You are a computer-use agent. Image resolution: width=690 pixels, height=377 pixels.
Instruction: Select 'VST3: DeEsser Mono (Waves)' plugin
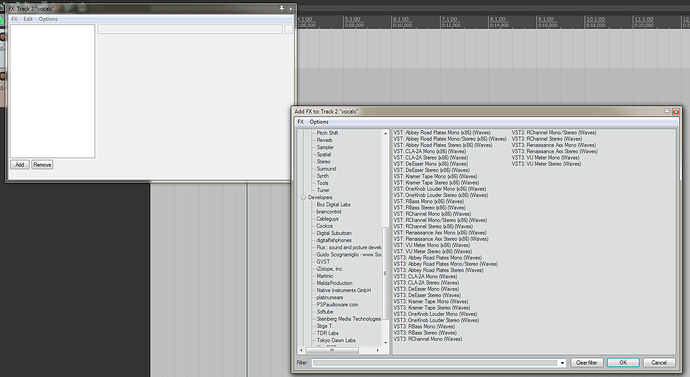(x=426, y=289)
